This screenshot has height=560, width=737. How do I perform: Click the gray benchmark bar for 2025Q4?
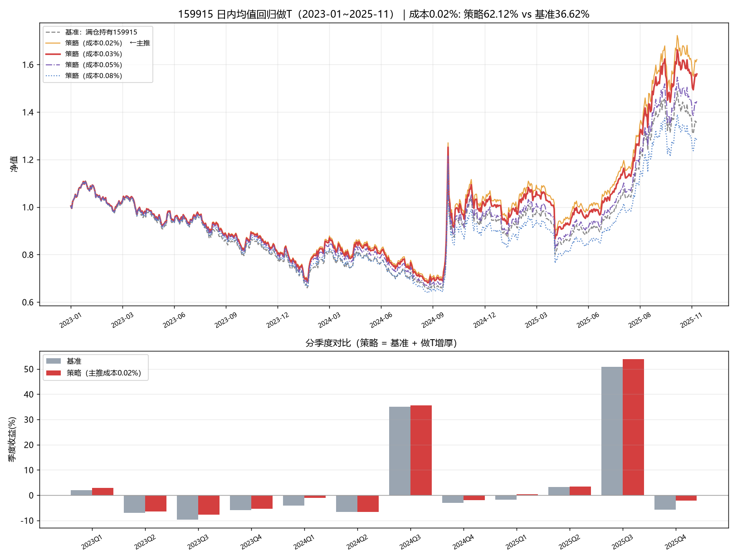pyautogui.click(x=665, y=502)
